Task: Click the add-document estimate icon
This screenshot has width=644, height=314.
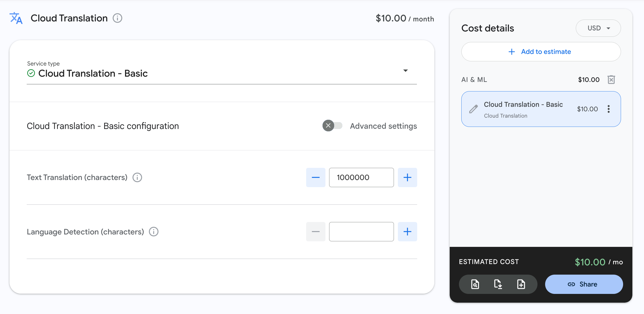Action: coord(521,284)
